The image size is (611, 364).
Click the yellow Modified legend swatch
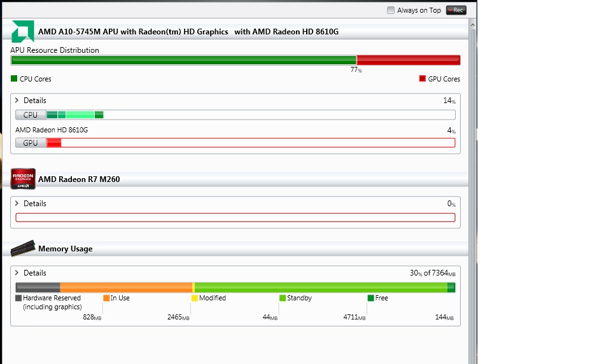(x=195, y=298)
